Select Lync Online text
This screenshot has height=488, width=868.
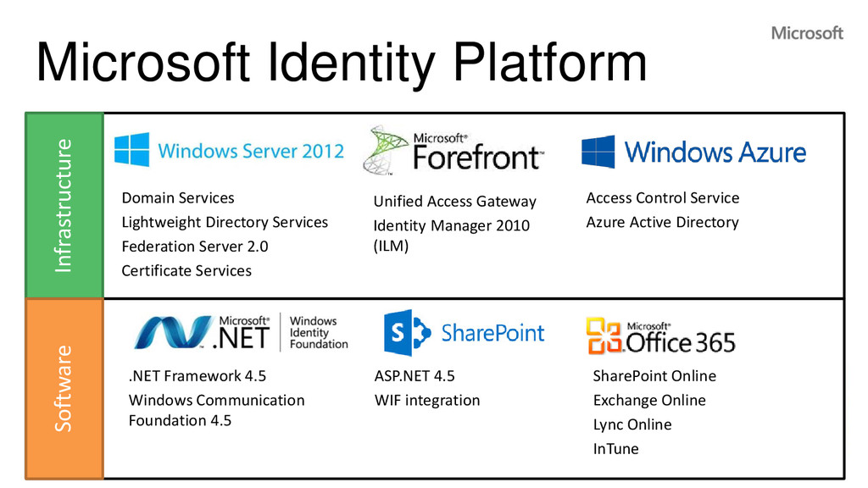pos(632,425)
